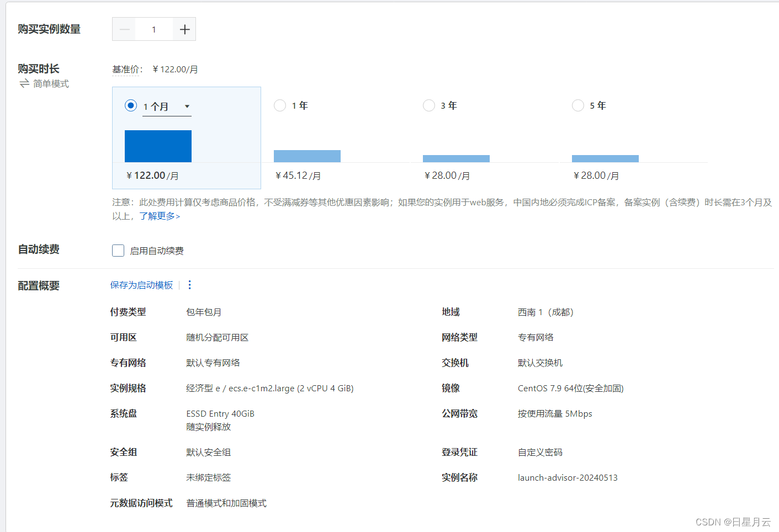Click the 默认交换机 value
Image resolution: width=779 pixels, height=532 pixels.
(540, 363)
